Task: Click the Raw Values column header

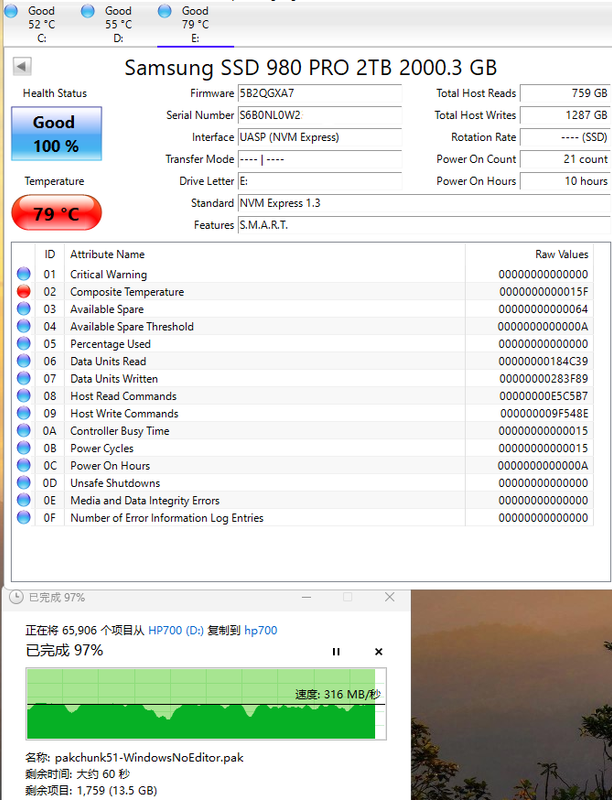Action: point(529,254)
